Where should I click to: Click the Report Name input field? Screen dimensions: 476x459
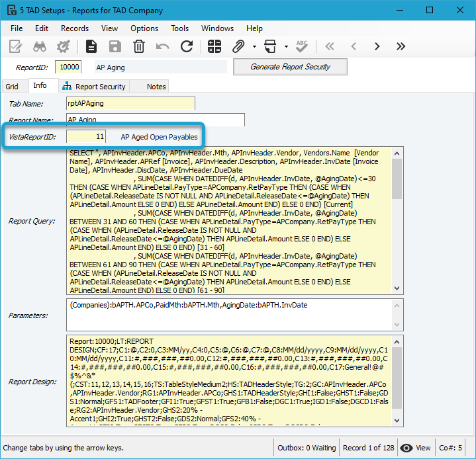click(x=156, y=119)
